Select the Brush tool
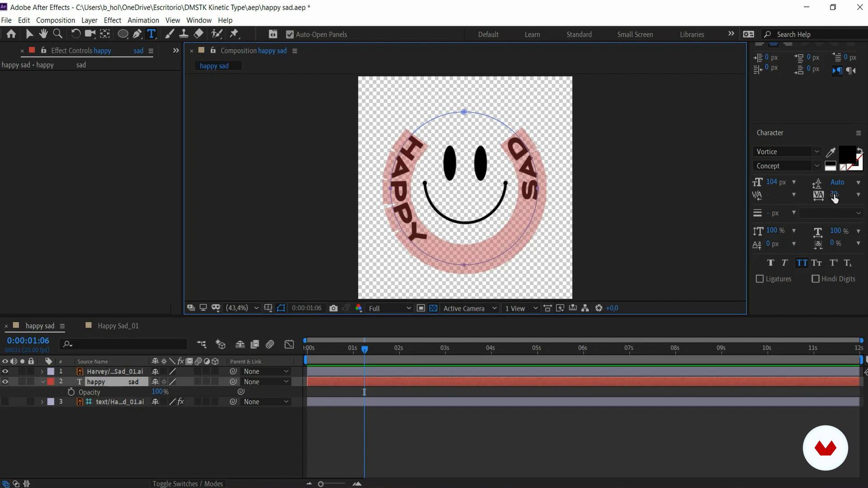Image resolution: width=868 pixels, height=488 pixels. pos(170,34)
